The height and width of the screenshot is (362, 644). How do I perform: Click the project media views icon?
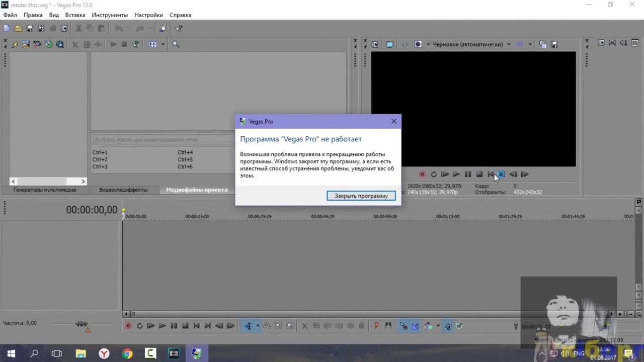pyautogui.click(x=153, y=44)
